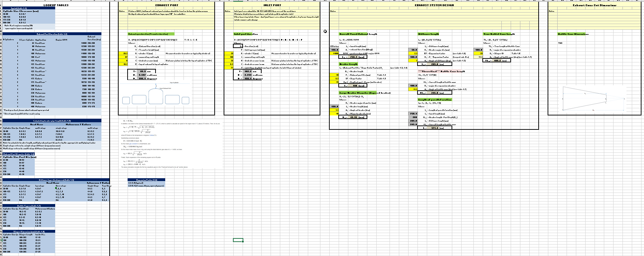Select the yellow Stage Factor input
The image size is (644, 256).
pos(334,79)
